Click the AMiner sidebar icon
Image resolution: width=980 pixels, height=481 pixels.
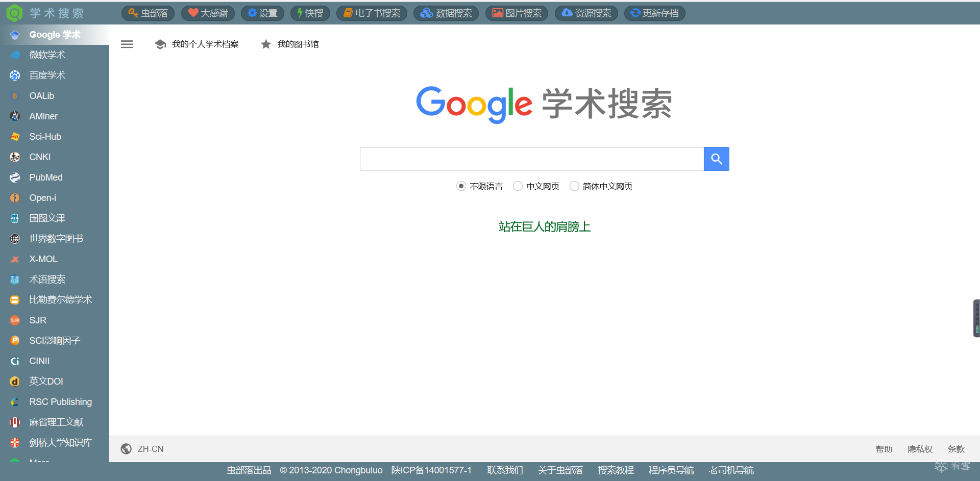click(x=15, y=116)
